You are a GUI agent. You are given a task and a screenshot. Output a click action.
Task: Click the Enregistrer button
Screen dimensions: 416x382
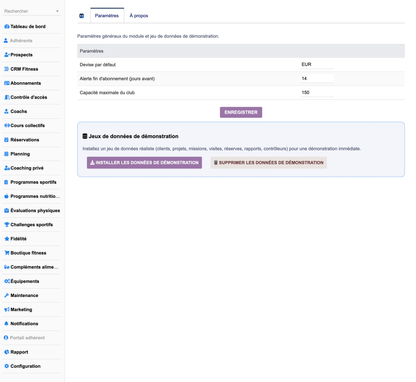(241, 112)
